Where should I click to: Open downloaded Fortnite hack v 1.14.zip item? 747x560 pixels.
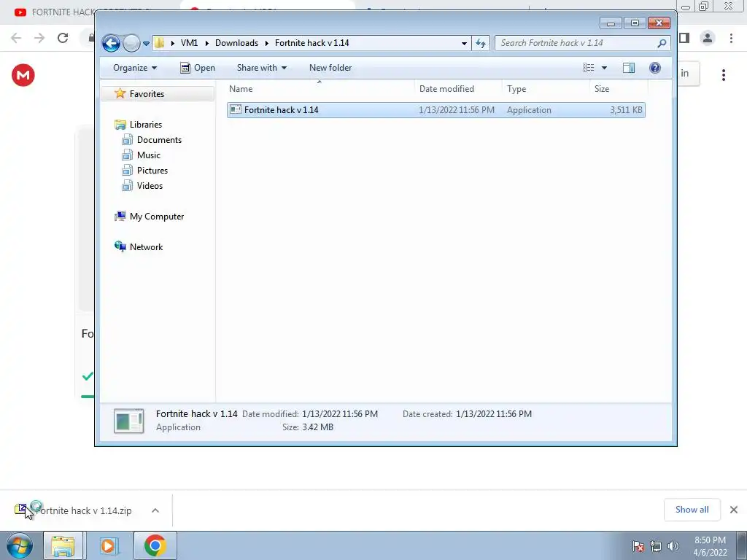74,510
